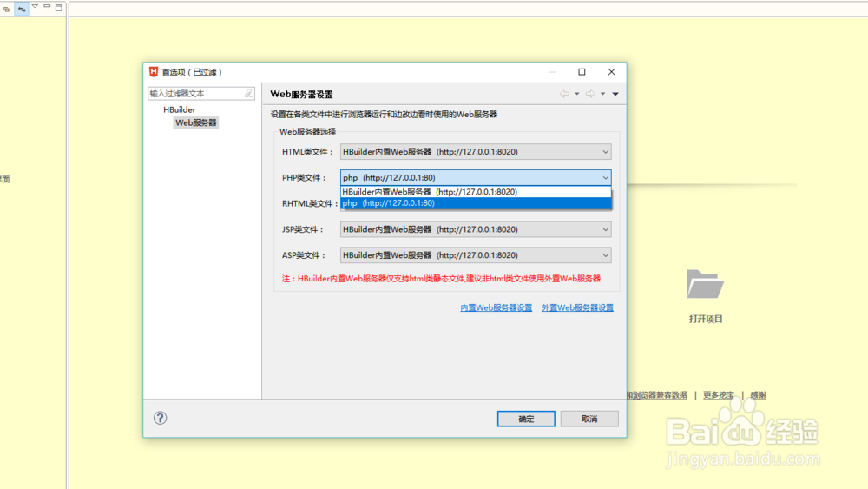Click the HBuilder logo icon in the dialog title
The width and height of the screenshot is (868, 489).
[x=154, y=71]
